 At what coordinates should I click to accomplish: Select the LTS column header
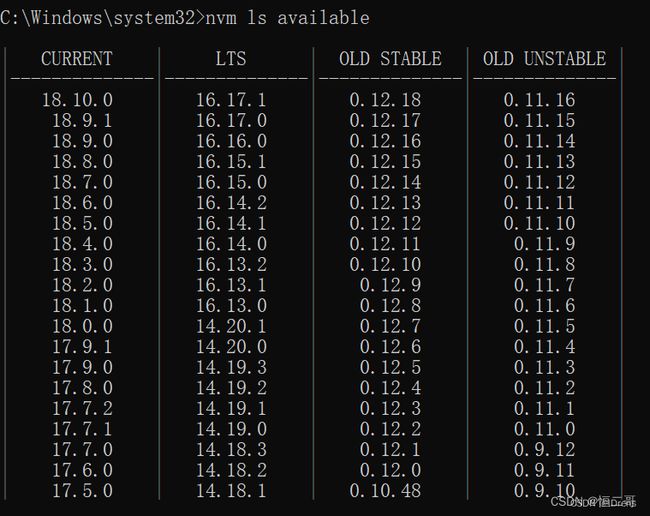coord(231,58)
